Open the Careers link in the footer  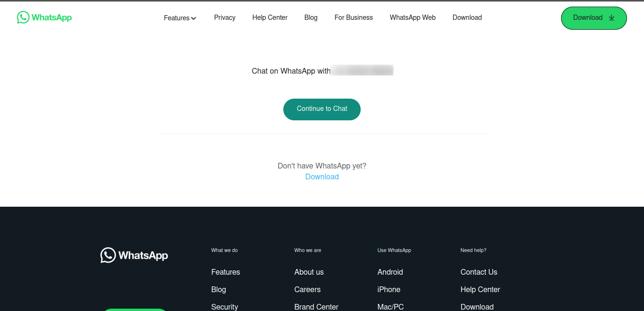(307, 289)
